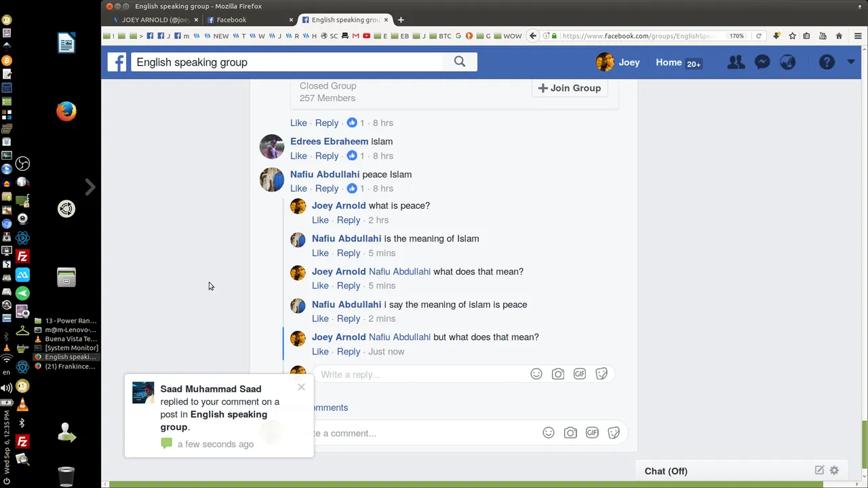Open the notifications globe icon
This screenshot has width=868, height=488.
[788, 62]
